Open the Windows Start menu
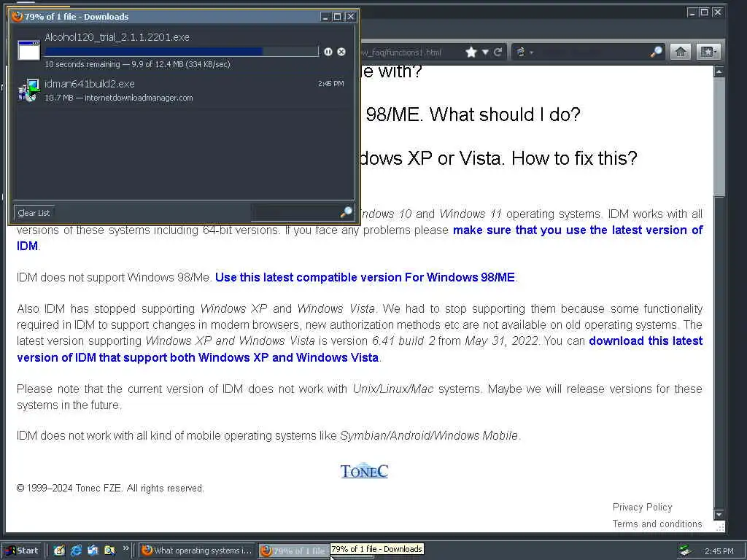This screenshot has width=747, height=560. [x=23, y=551]
